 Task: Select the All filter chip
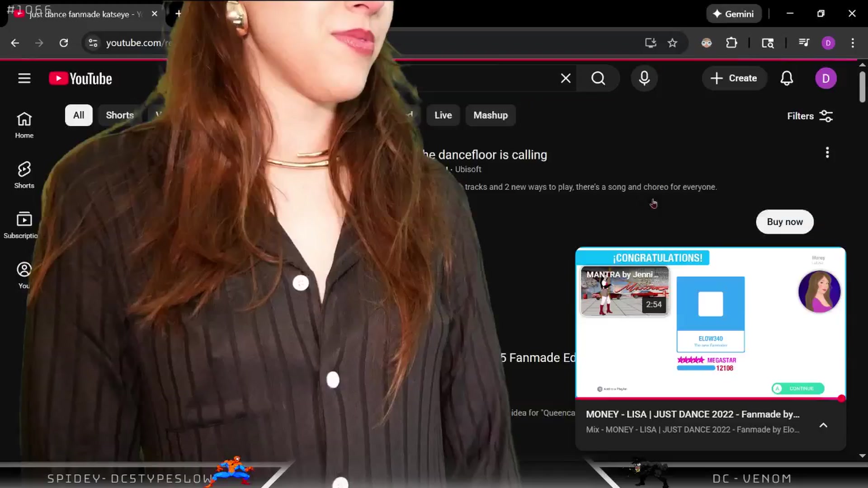79,115
